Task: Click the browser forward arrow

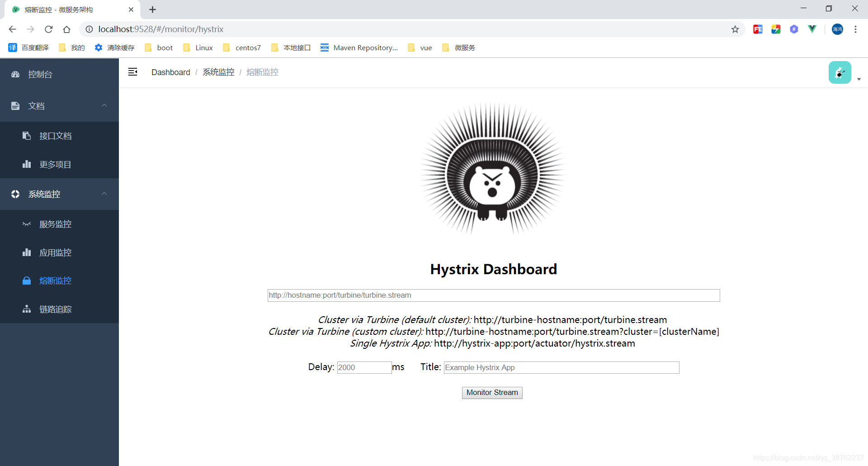Action: tap(30, 29)
